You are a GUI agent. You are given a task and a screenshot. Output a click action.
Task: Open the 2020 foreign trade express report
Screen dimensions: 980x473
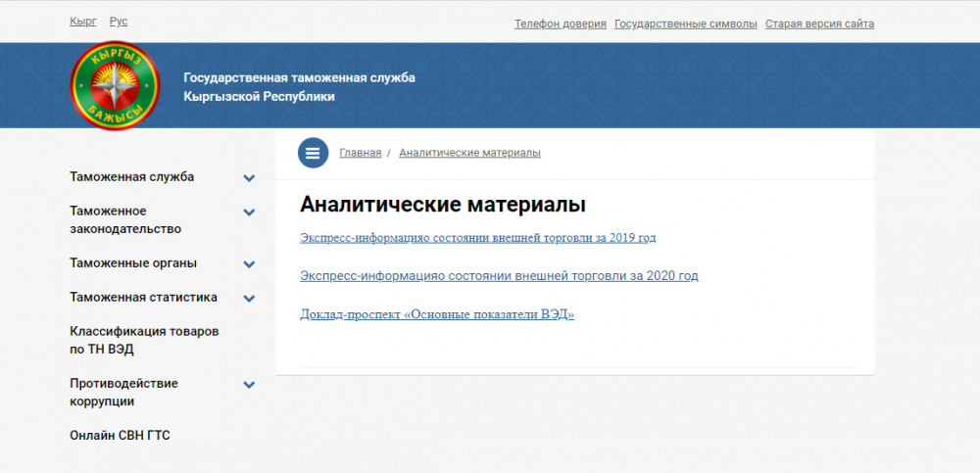click(499, 276)
